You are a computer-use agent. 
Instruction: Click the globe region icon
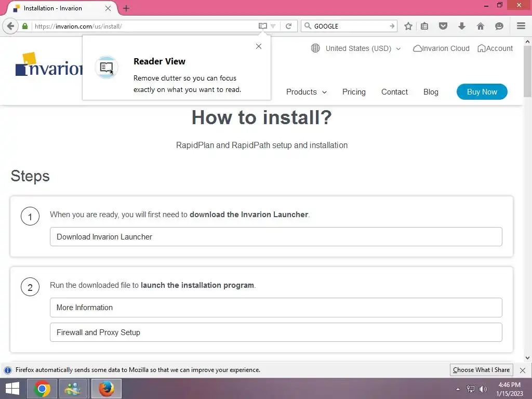pyautogui.click(x=315, y=48)
